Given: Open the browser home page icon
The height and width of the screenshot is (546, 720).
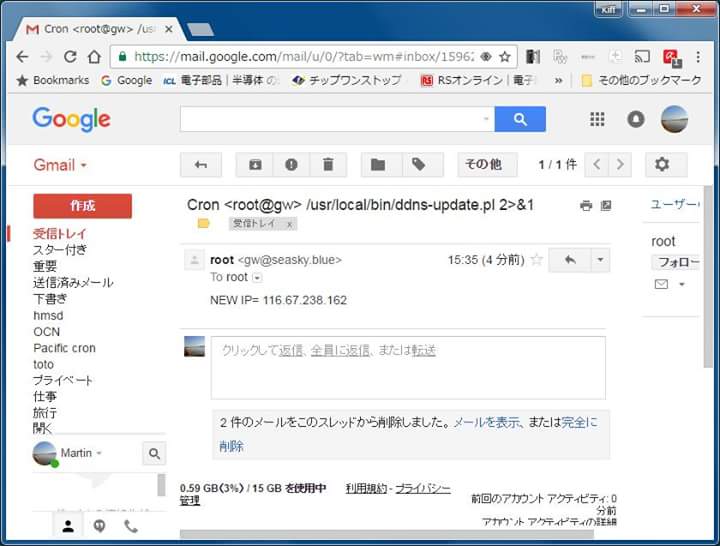Looking at the screenshot, I should coord(95,57).
